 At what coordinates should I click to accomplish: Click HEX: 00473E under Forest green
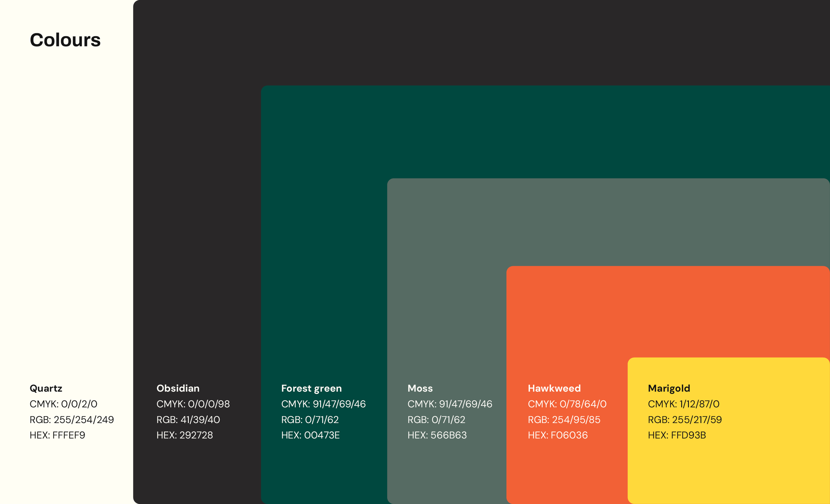tap(310, 435)
